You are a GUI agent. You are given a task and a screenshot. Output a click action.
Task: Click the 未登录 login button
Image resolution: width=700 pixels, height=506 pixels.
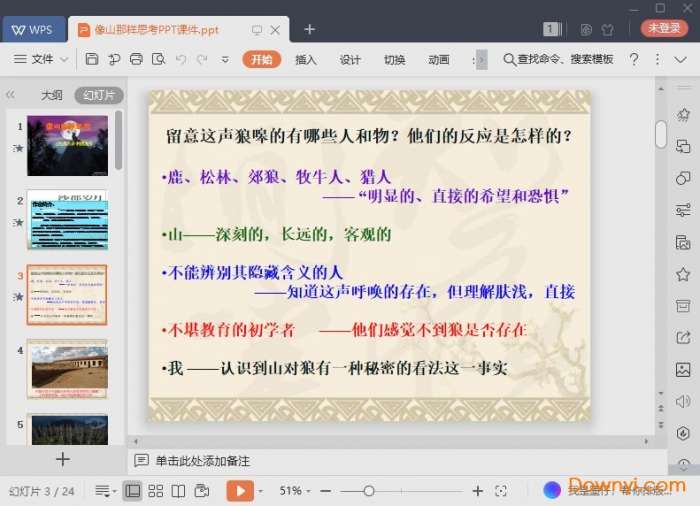coord(664,29)
